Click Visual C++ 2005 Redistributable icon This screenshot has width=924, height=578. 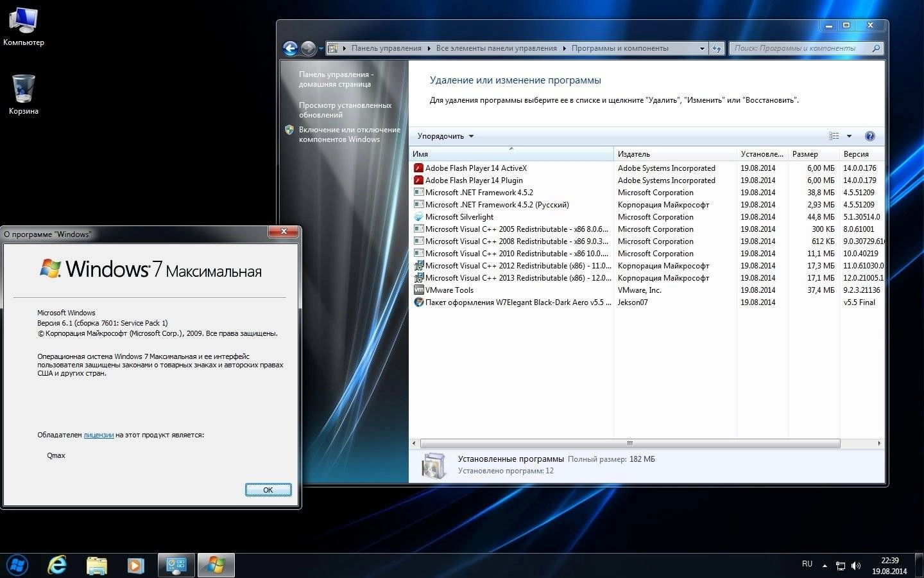click(x=418, y=229)
